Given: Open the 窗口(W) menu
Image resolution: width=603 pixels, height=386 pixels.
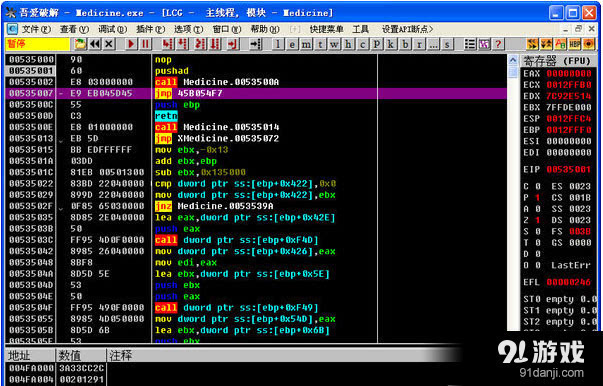Looking at the screenshot, I should click(227, 29).
